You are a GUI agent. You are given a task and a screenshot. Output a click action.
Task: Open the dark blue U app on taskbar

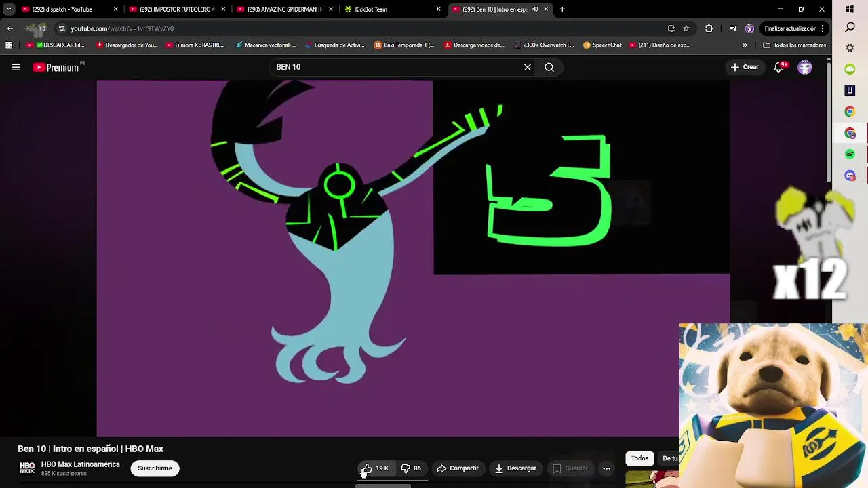850,90
